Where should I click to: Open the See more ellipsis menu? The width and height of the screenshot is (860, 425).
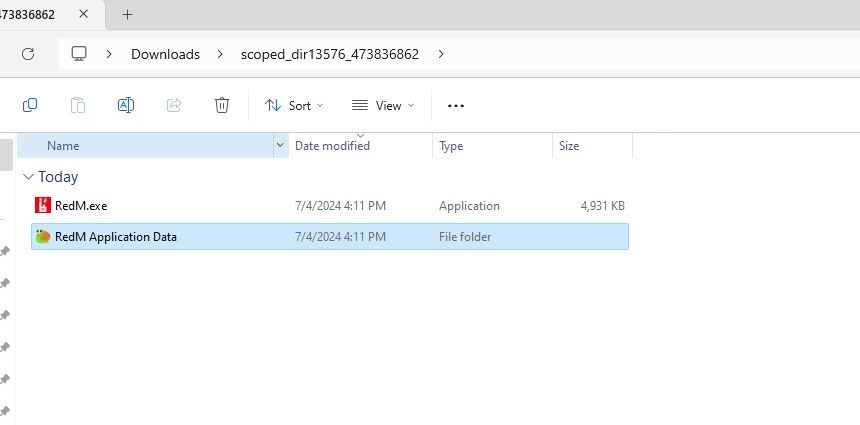coord(456,105)
